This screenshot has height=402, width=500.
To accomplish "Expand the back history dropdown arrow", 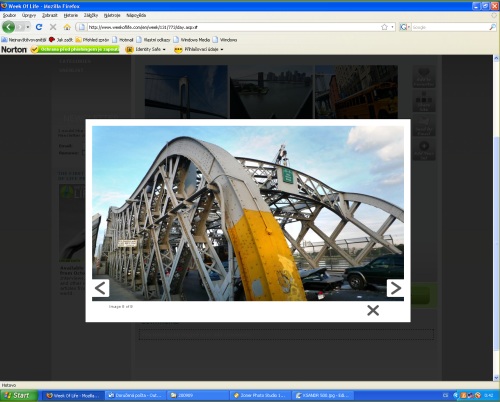I will [28, 27].
